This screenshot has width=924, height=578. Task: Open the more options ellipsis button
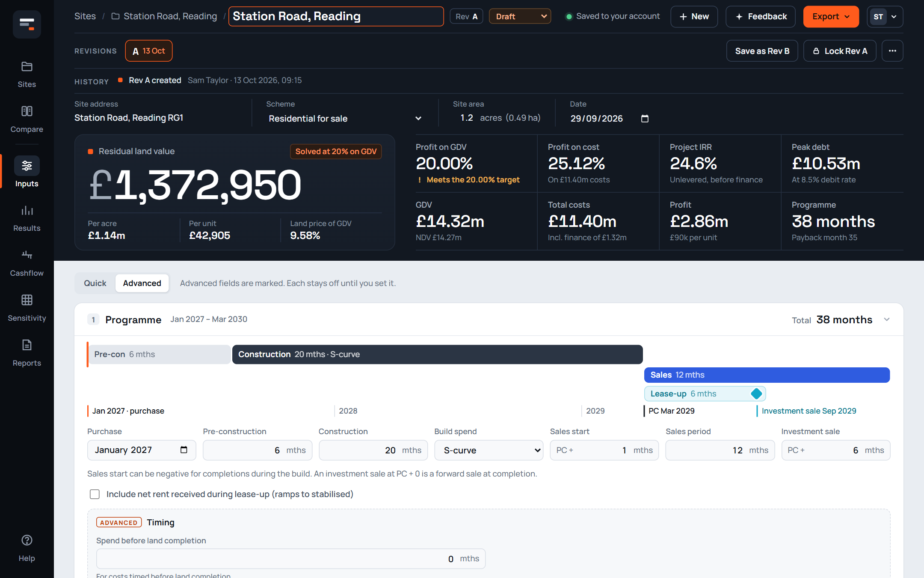892,51
